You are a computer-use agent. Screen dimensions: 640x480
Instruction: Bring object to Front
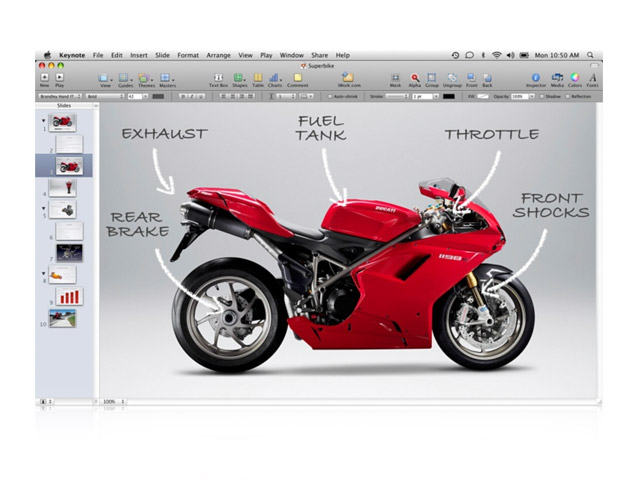click(471, 80)
